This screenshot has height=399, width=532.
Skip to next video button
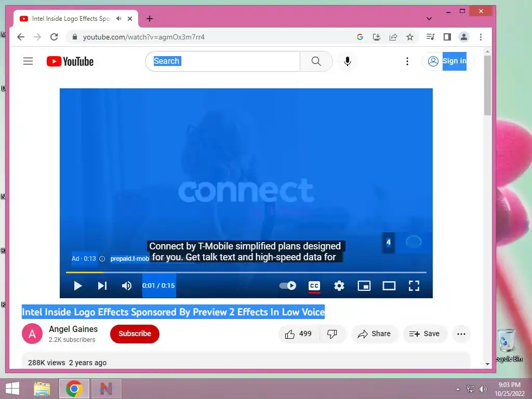click(x=102, y=286)
